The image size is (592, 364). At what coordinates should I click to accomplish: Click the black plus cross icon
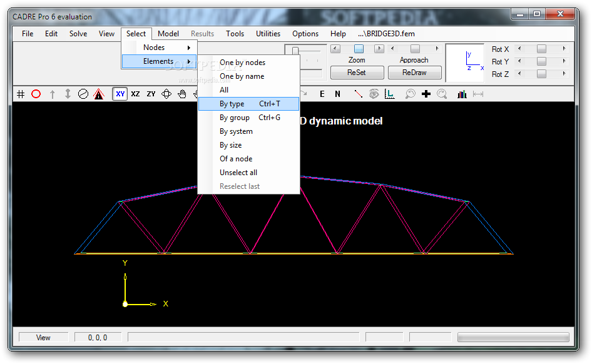426,94
